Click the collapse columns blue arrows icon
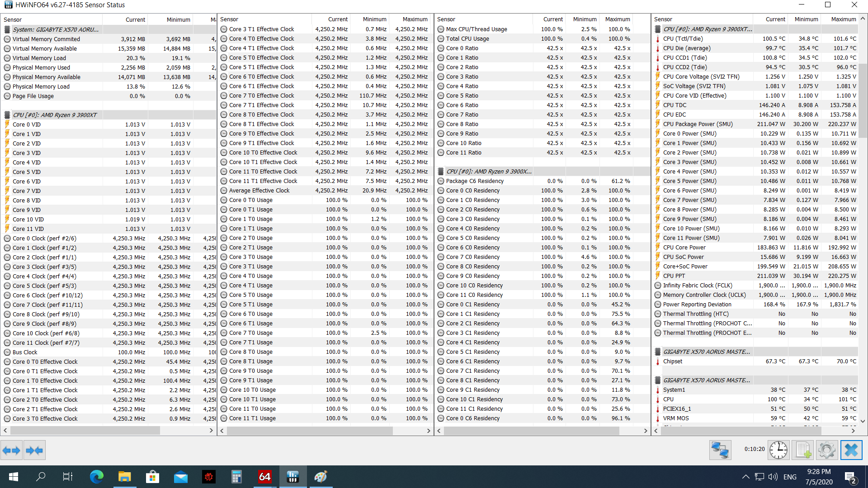The image size is (868, 488). (34, 450)
